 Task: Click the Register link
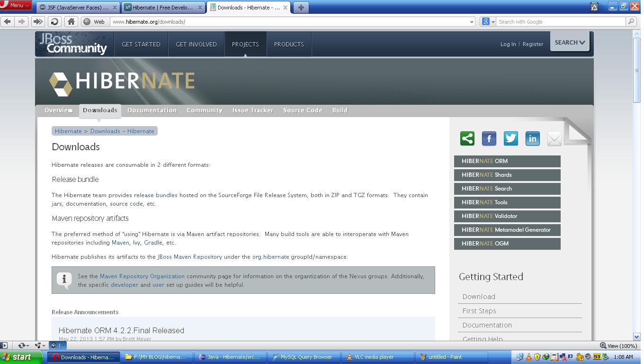pos(533,44)
